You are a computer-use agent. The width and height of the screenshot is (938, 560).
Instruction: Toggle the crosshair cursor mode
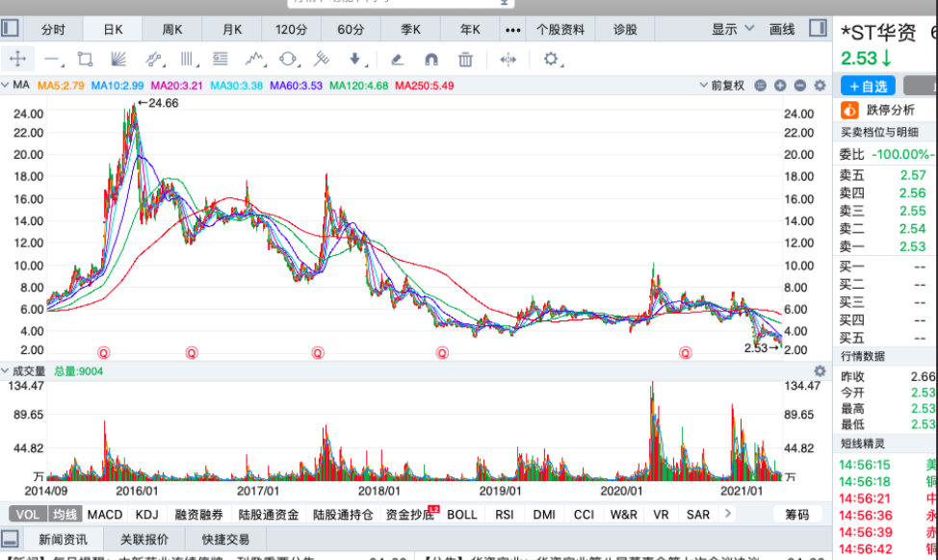point(18,59)
